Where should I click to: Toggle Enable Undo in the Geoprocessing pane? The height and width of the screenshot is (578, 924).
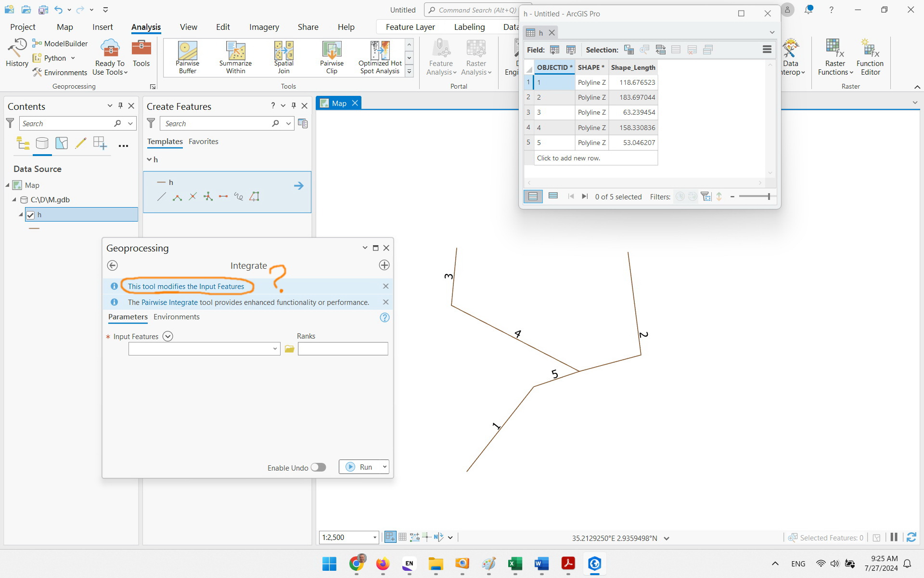[318, 467]
